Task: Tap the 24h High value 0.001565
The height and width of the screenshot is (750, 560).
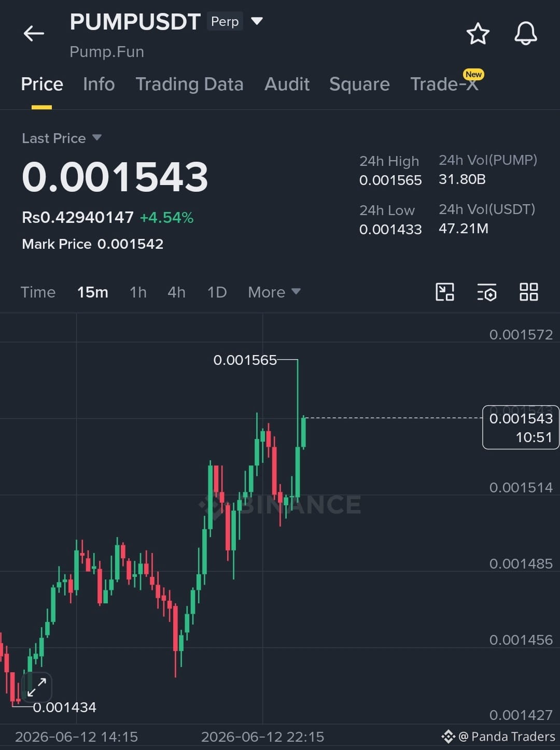Action: pos(390,180)
